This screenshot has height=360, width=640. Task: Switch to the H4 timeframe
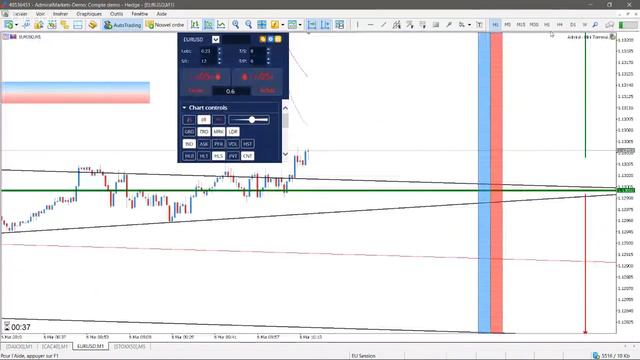click(560, 25)
